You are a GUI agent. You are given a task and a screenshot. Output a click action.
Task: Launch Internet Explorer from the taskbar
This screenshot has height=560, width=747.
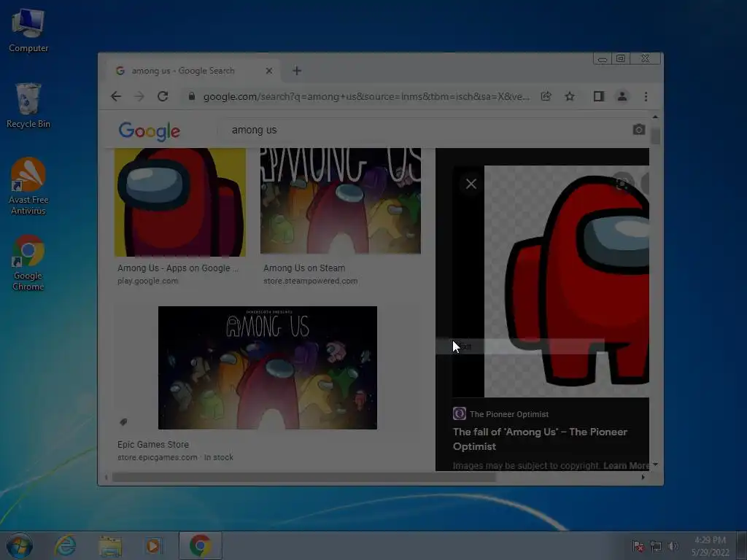tap(65, 545)
